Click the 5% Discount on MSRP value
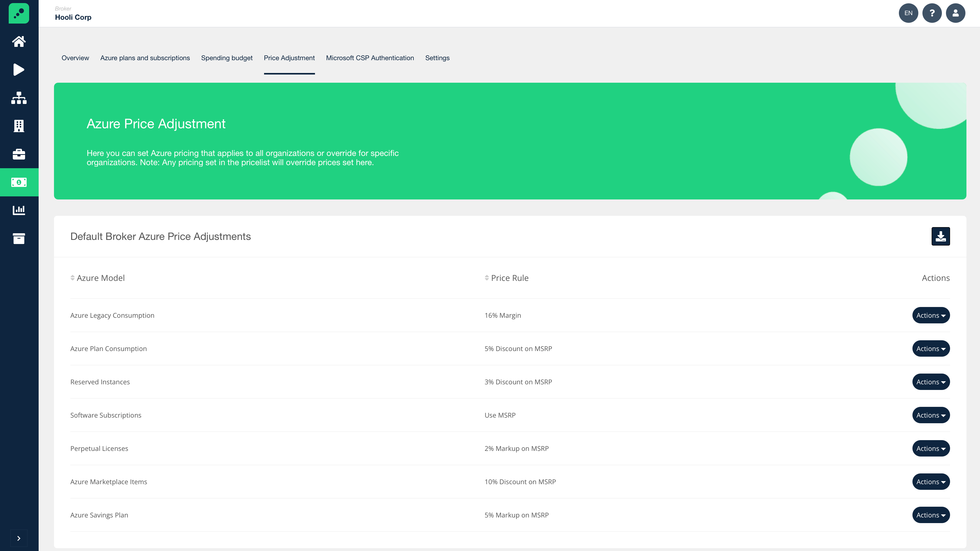This screenshot has width=980, height=551. [518, 348]
